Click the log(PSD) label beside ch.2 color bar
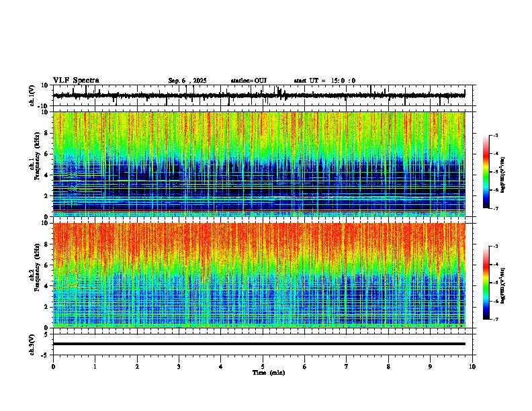 click(502, 285)
